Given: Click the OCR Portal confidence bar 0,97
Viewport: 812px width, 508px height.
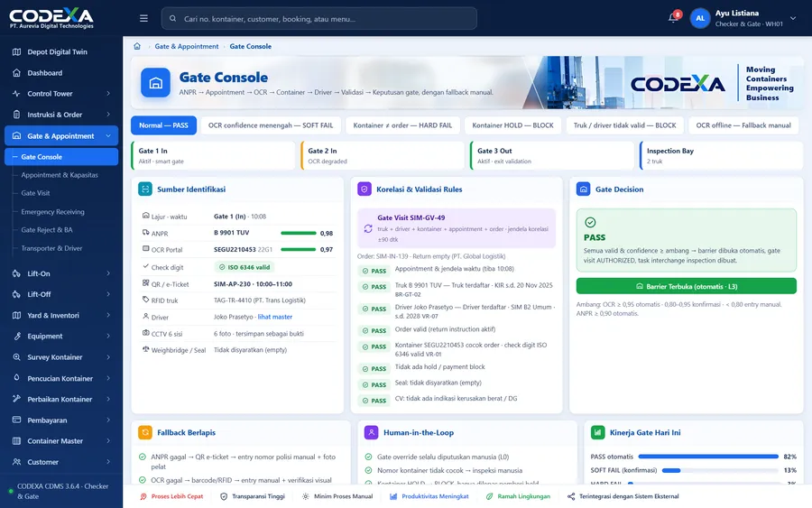Looking at the screenshot, I should pyautogui.click(x=299, y=250).
